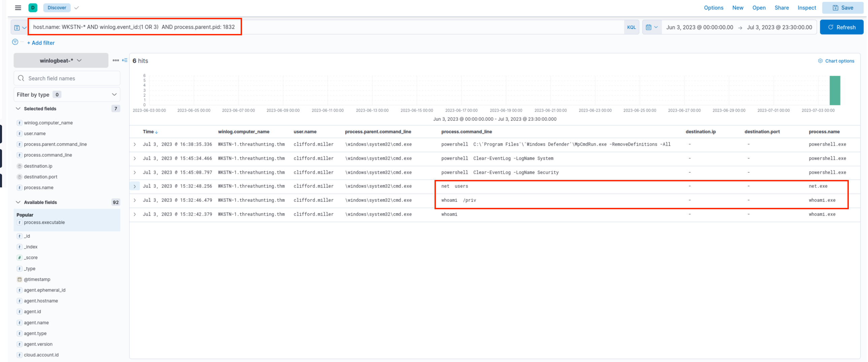Select the agent.ephemeral_id field

(44, 291)
